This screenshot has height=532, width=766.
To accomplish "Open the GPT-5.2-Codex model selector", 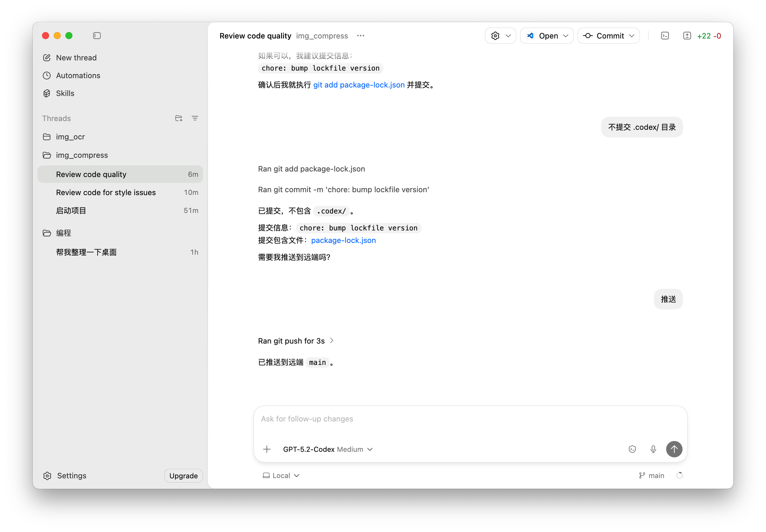I will pyautogui.click(x=327, y=449).
